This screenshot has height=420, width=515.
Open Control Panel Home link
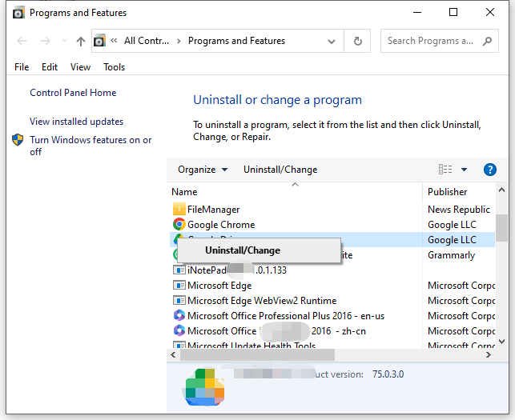tap(73, 93)
